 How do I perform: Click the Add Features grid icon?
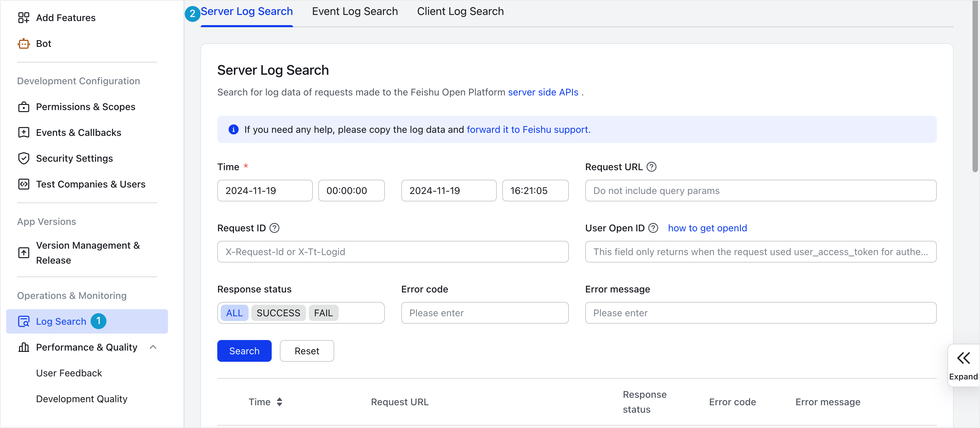point(23,18)
